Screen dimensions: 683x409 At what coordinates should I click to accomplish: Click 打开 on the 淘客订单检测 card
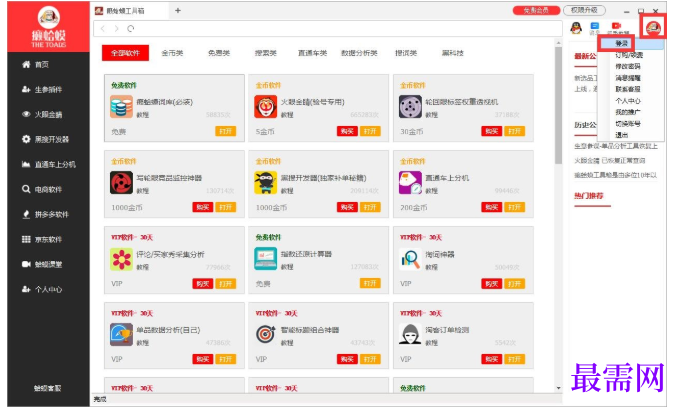point(514,359)
